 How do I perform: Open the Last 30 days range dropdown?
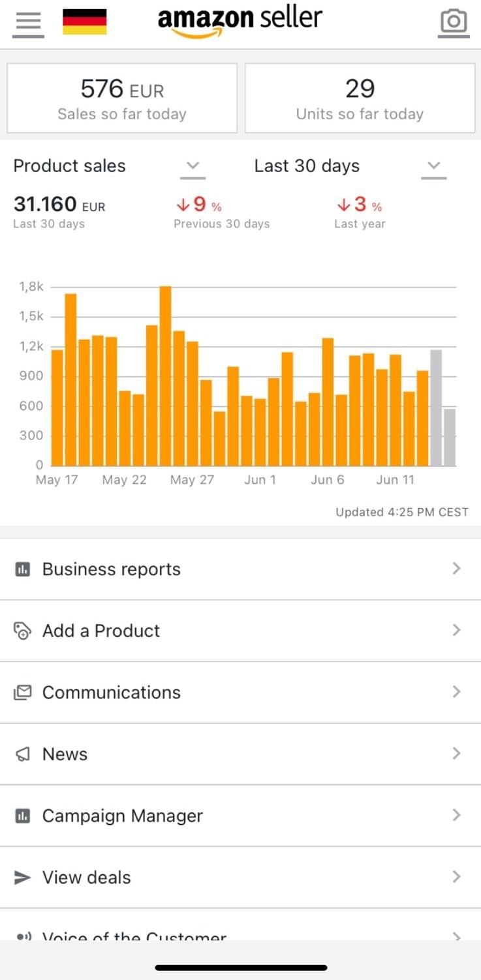[433, 166]
